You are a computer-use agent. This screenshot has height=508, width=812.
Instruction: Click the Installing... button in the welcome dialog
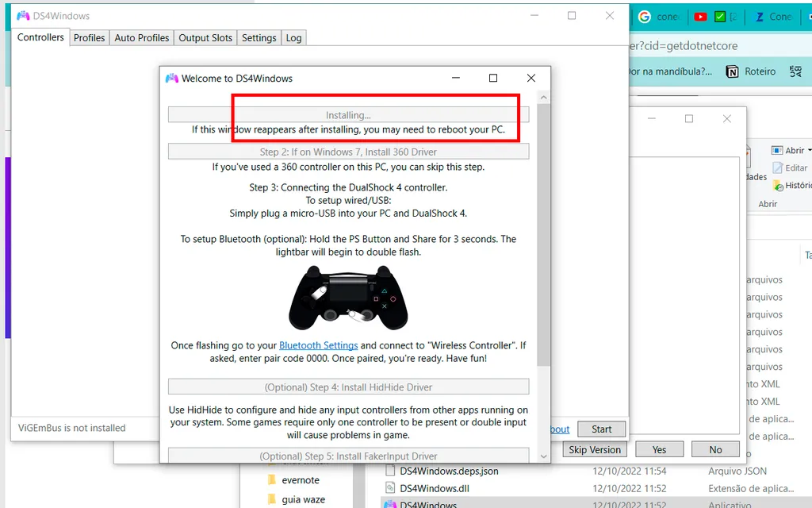point(349,114)
